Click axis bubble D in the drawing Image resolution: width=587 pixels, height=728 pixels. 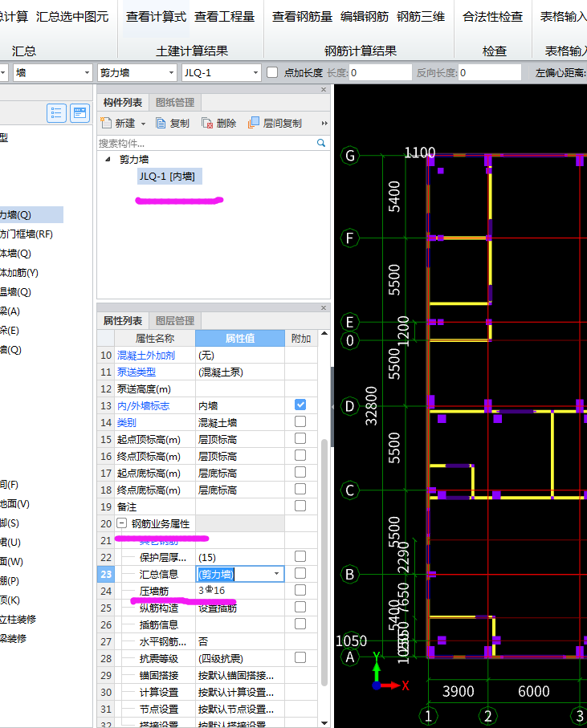click(x=349, y=406)
